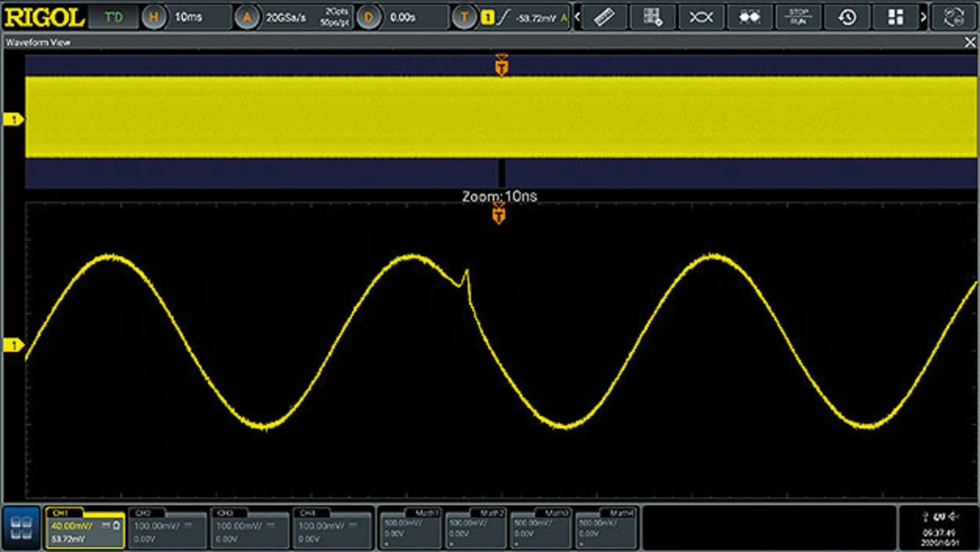Open the horizontal timebase H settings

154,17
